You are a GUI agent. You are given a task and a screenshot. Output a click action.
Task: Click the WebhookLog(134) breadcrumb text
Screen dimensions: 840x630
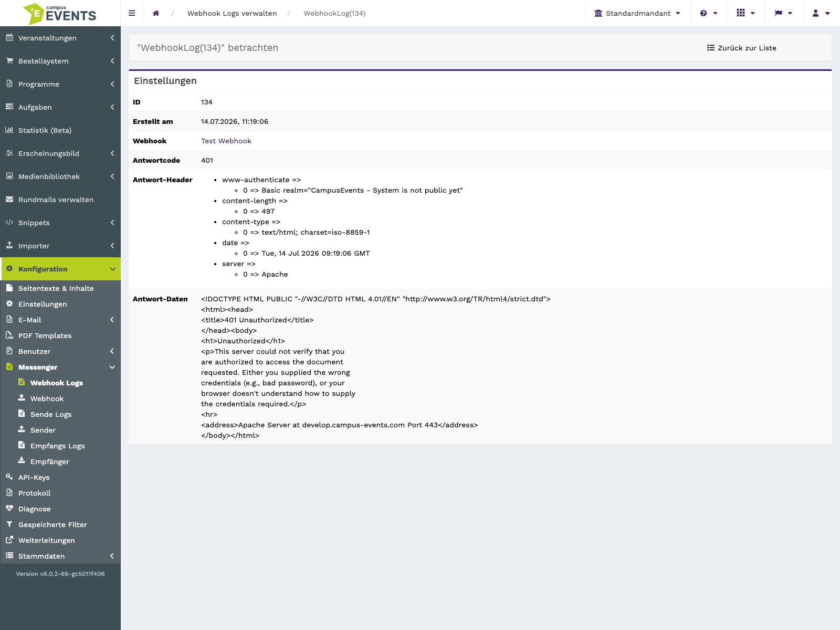(x=334, y=13)
